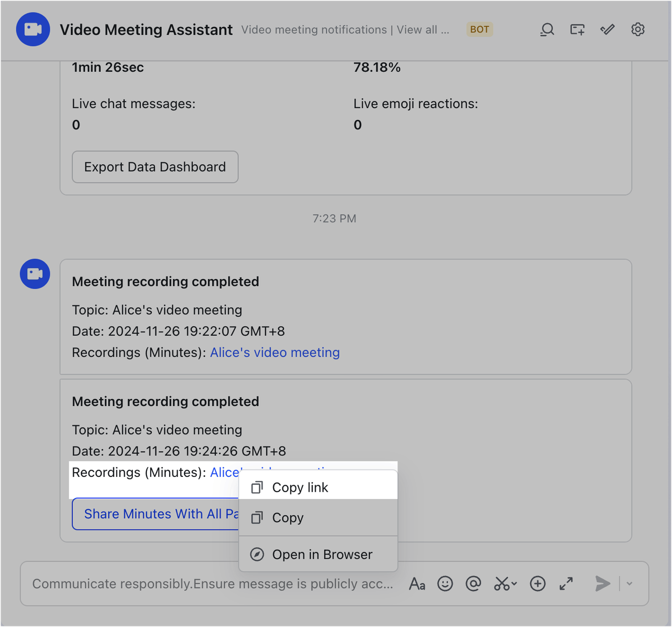Screen dimensions: 672x627
Task: Click the bot avatar beside recording message
Action: coord(35,274)
